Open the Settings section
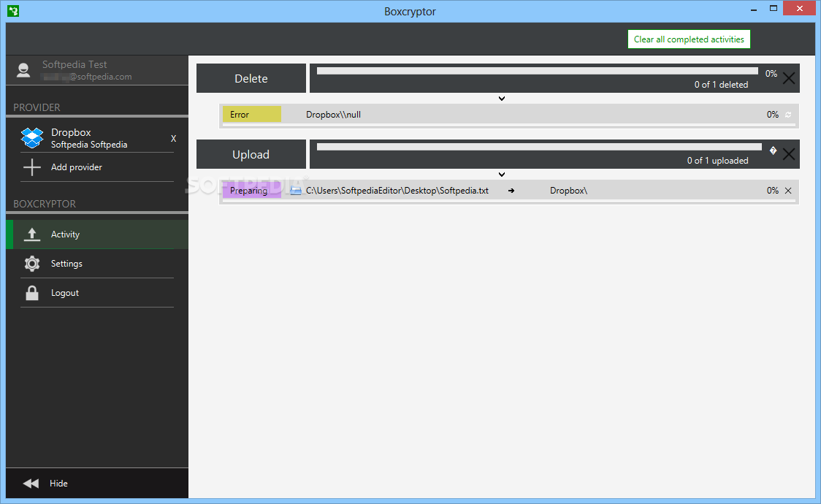The image size is (821, 504). [x=97, y=264]
